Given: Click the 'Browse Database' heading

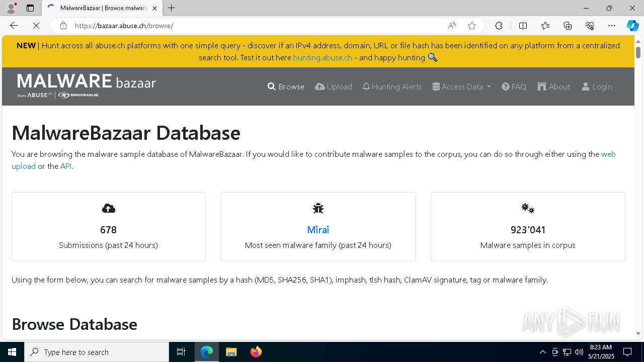Looking at the screenshot, I should click(x=74, y=324).
